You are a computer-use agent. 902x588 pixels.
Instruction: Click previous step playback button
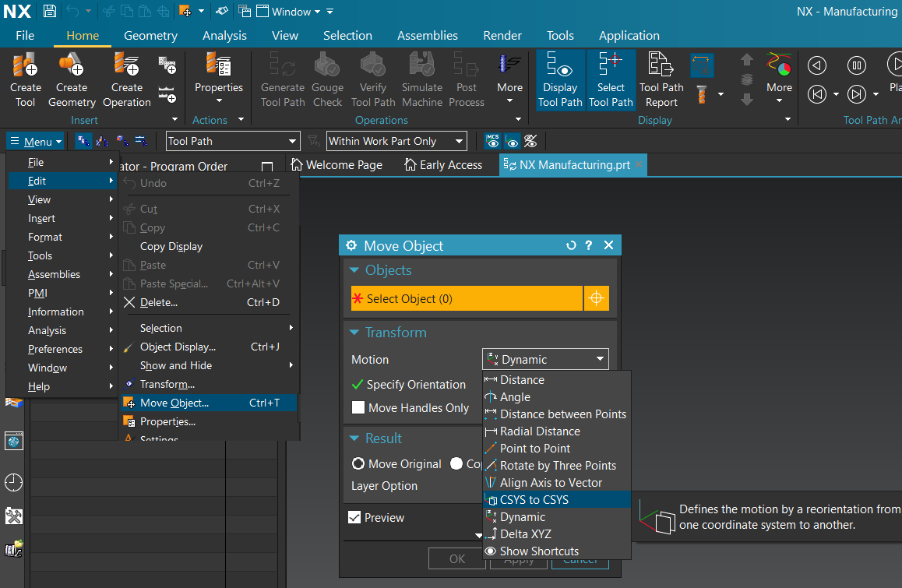point(817,93)
